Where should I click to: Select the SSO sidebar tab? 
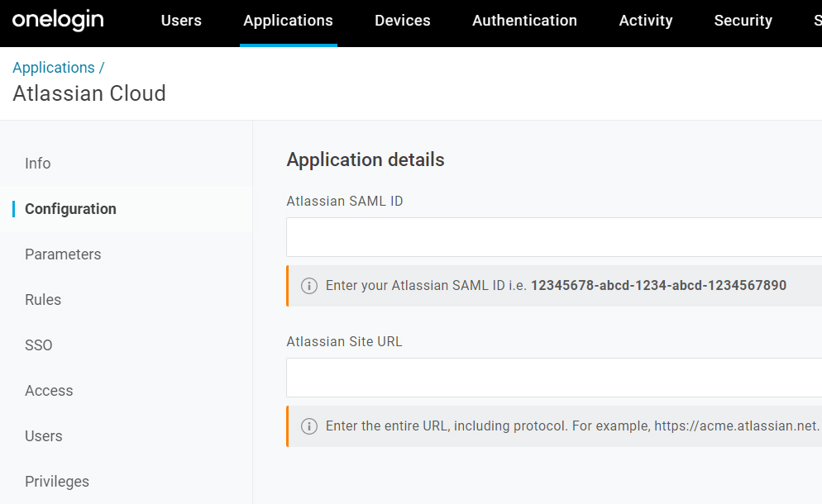pos(39,345)
